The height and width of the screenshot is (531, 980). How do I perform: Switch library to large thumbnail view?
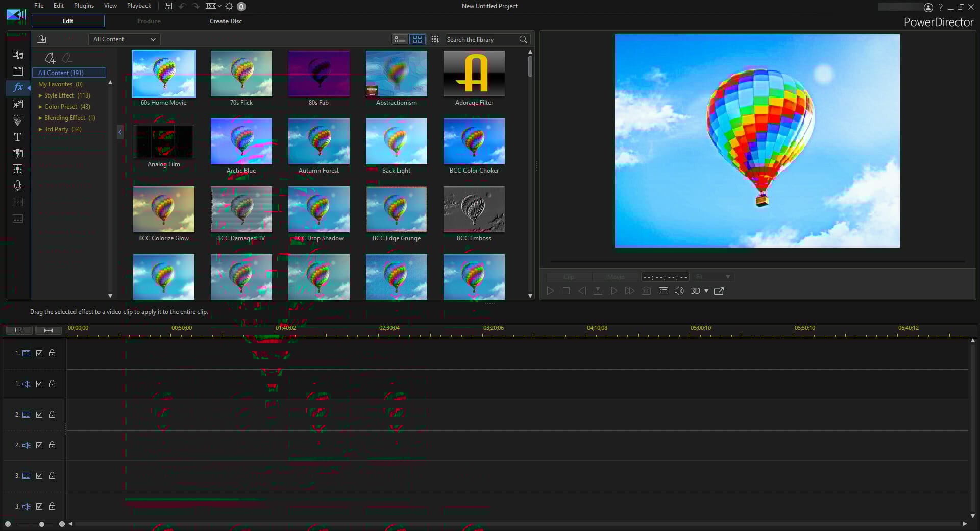[x=418, y=39]
